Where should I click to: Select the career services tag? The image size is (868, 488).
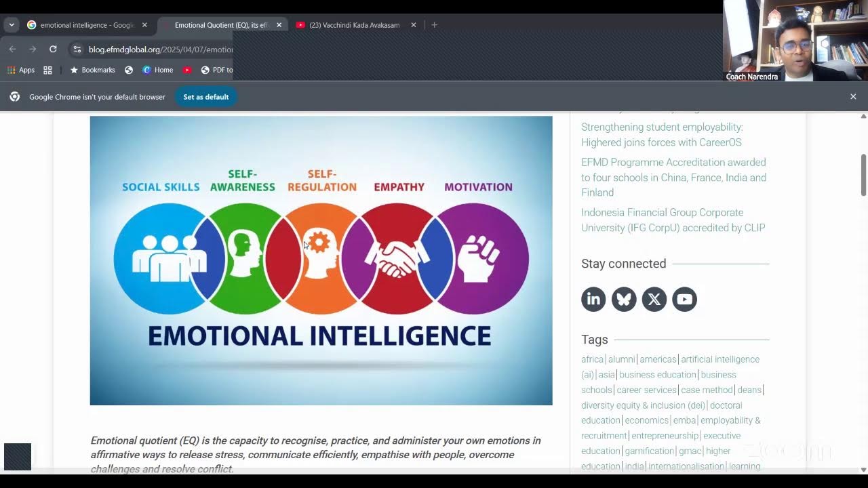click(x=646, y=390)
